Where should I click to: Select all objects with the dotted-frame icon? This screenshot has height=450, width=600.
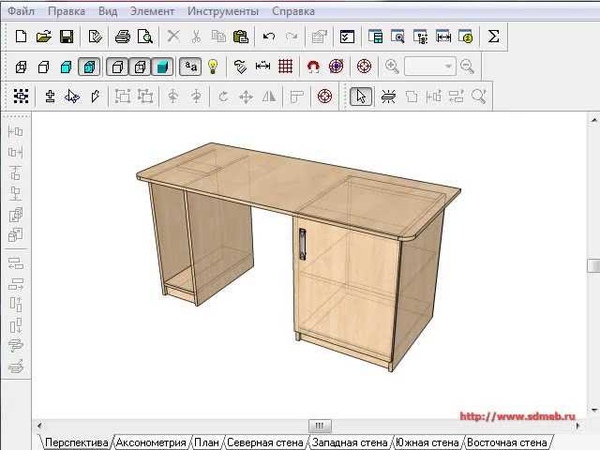tap(21, 96)
